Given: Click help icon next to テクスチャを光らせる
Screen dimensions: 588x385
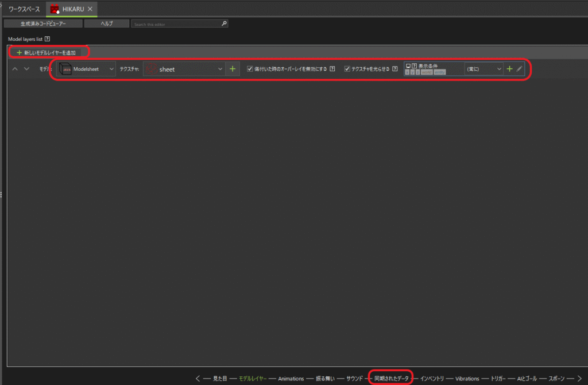Looking at the screenshot, I should tap(395, 69).
